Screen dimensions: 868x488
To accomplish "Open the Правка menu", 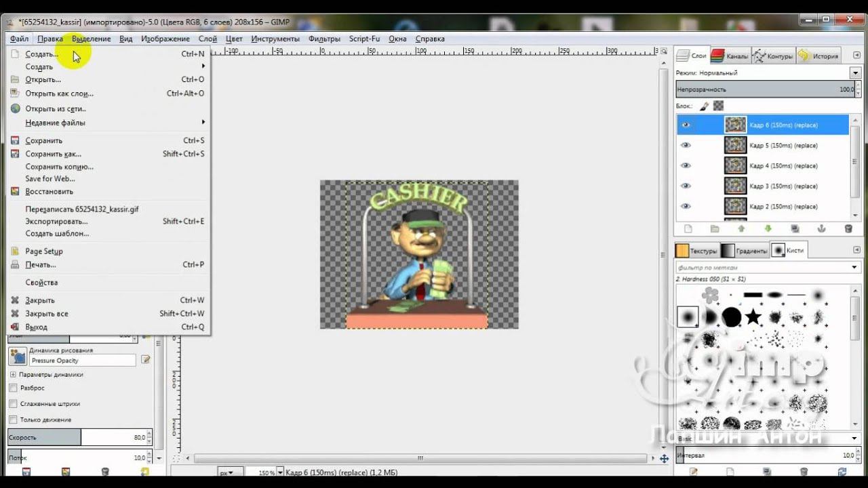I will (x=50, y=39).
